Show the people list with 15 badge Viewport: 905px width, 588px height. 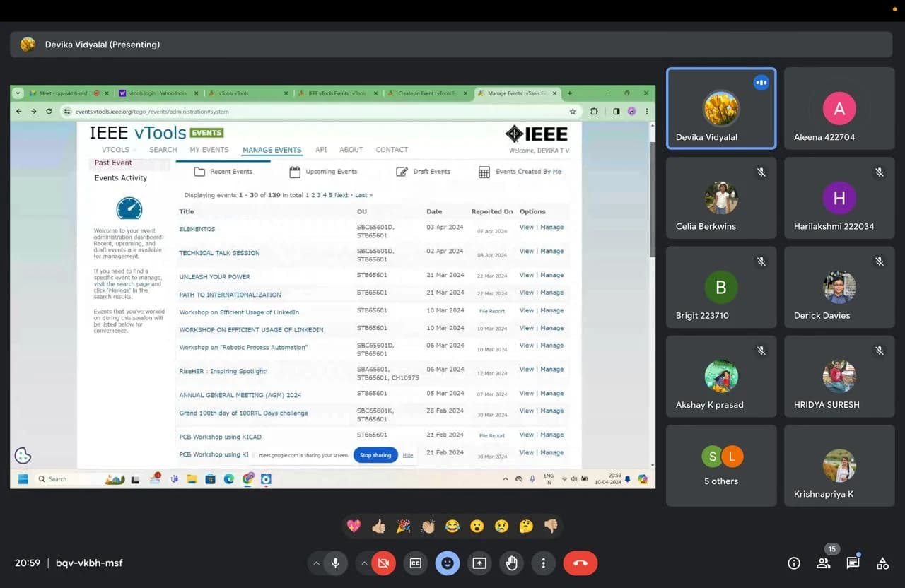pyautogui.click(x=824, y=563)
